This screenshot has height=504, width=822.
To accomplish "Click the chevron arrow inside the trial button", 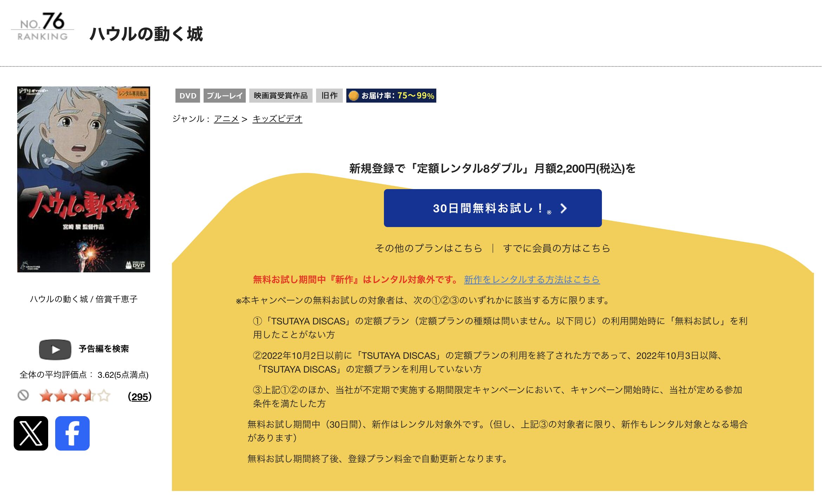I will 564,209.
